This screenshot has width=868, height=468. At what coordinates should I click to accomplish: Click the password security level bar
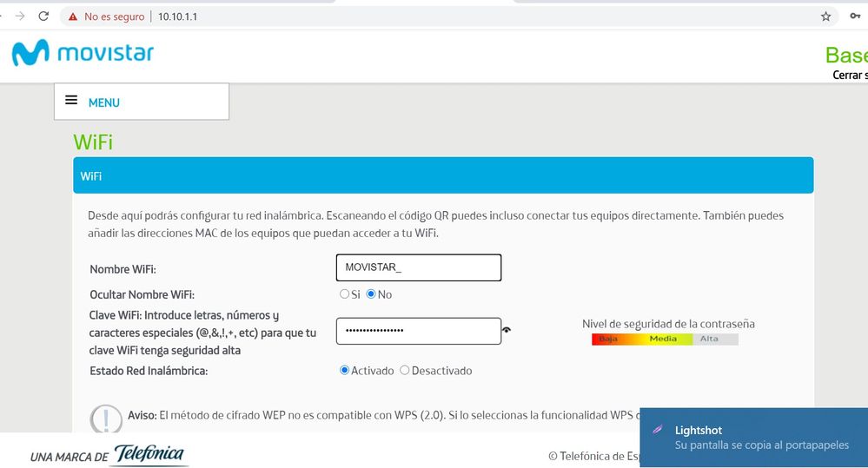pos(665,339)
